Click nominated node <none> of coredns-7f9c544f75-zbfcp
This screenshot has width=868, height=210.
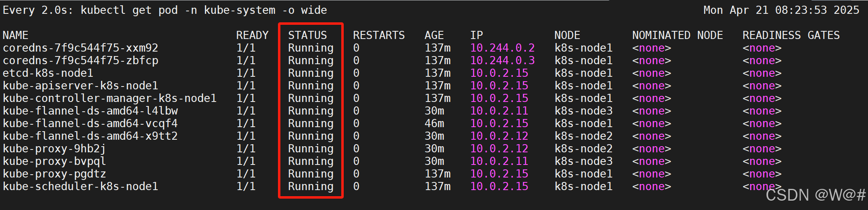pyautogui.click(x=652, y=61)
